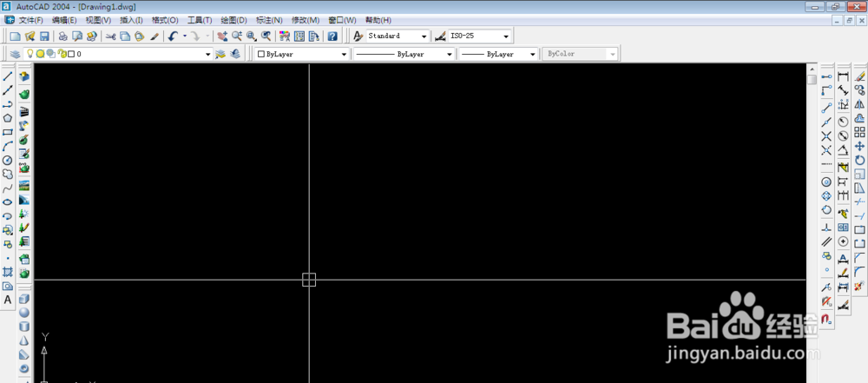
Task: Expand the Undo history dropdown arrow
Action: pos(184,36)
